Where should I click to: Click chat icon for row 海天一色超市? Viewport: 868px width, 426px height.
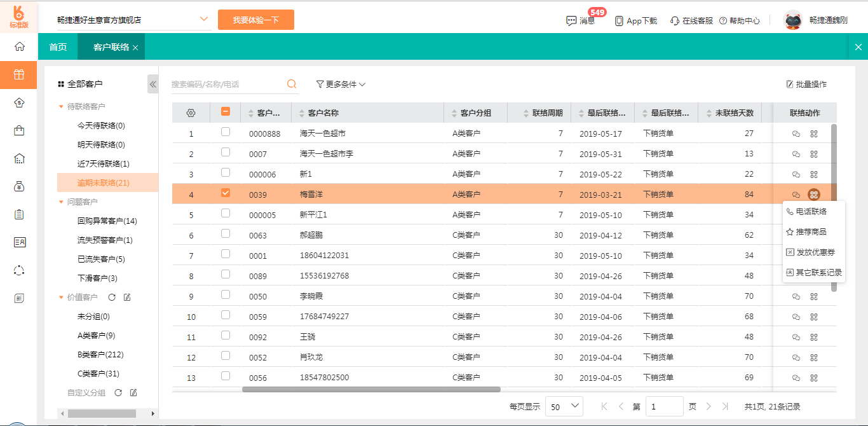796,134
